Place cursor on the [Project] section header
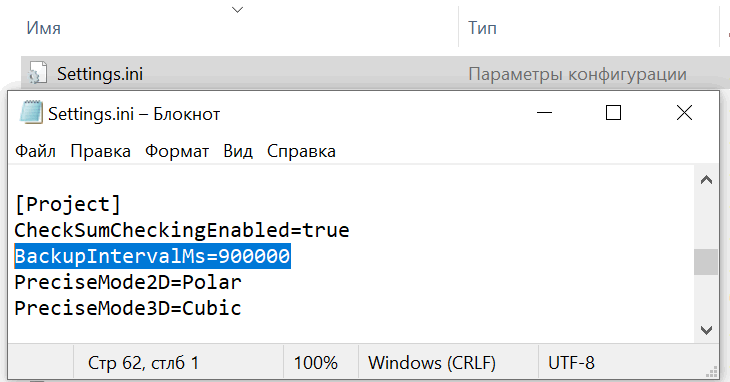This screenshot has height=382, width=730. (68, 204)
